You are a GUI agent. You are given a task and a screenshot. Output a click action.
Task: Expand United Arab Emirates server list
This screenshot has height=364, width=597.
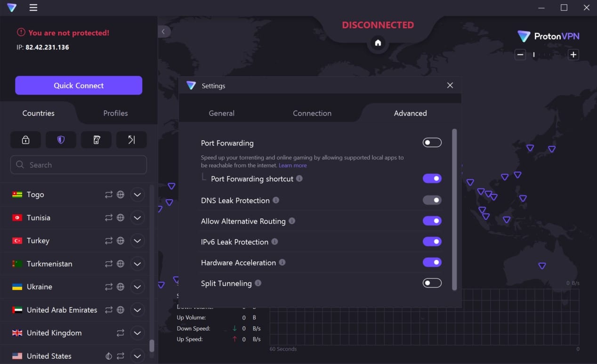click(x=137, y=310)
